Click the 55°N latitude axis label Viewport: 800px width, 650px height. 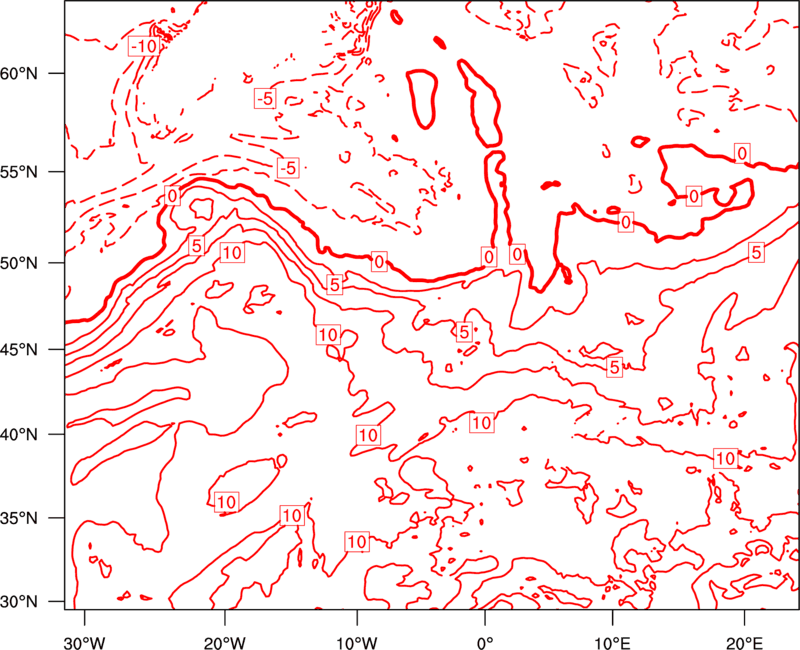(x=19, y=172)
